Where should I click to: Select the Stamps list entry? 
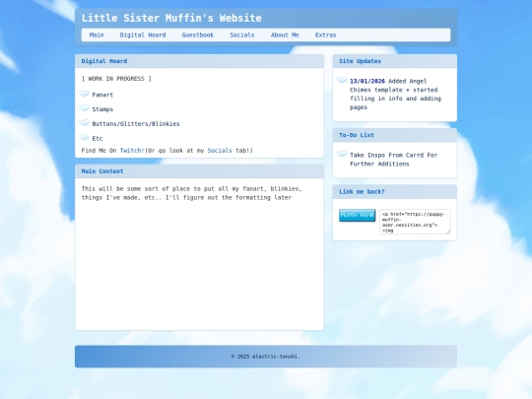pyautogui.click(x=102, y=109)
